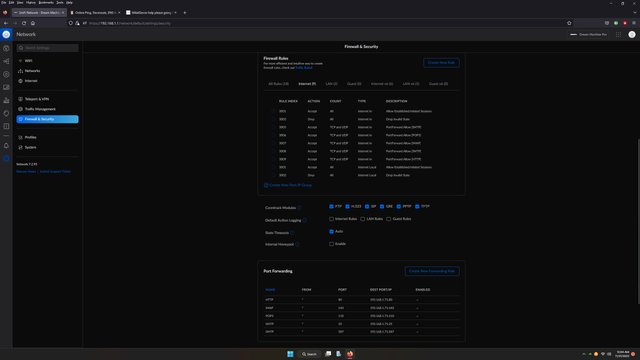Switch to Guest rules tab
Image resolution: width=640 pixels, height=360 pixels.
(x=354, y=84)
